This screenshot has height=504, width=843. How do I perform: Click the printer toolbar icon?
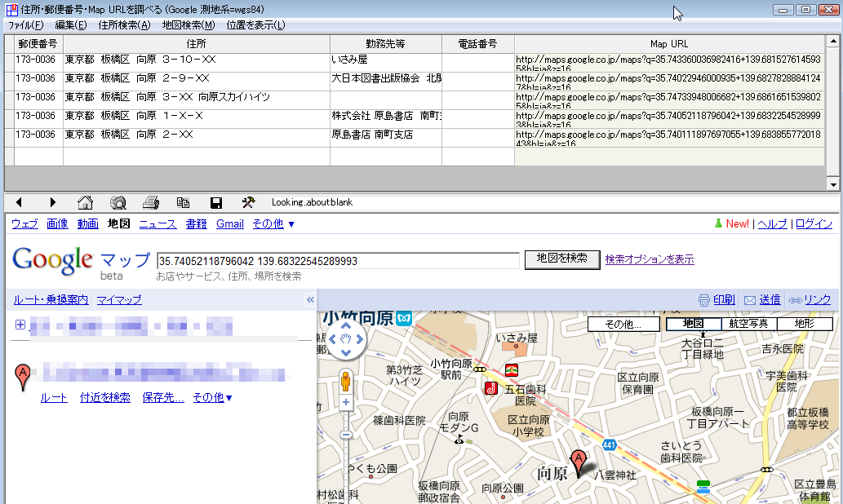pyautogui.click(x=150, y=202)
